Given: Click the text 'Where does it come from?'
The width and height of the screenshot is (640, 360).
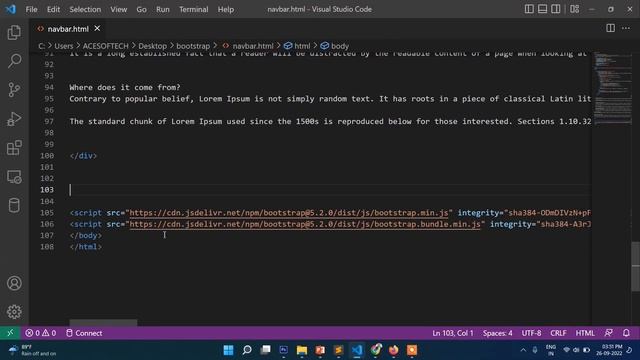Looking at the screenshot, I should [x=124, y=87].
